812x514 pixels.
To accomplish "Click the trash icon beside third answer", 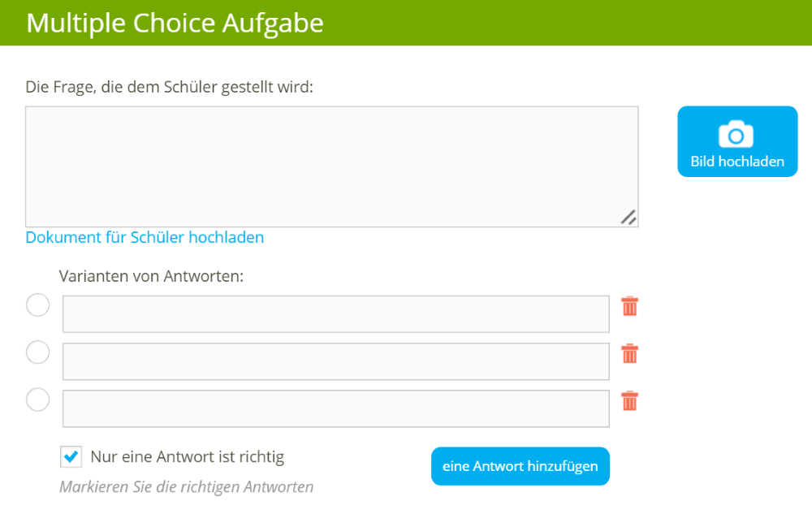I will 630,400.
